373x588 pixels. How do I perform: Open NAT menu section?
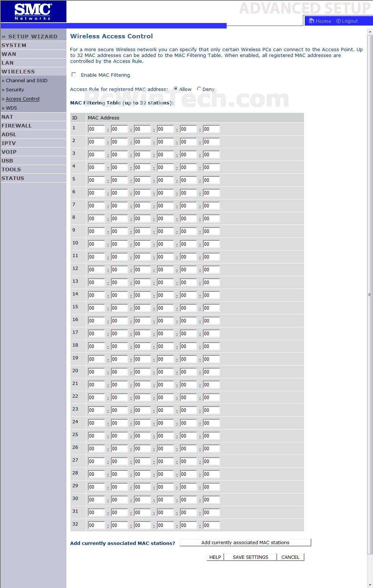point(7,117)
